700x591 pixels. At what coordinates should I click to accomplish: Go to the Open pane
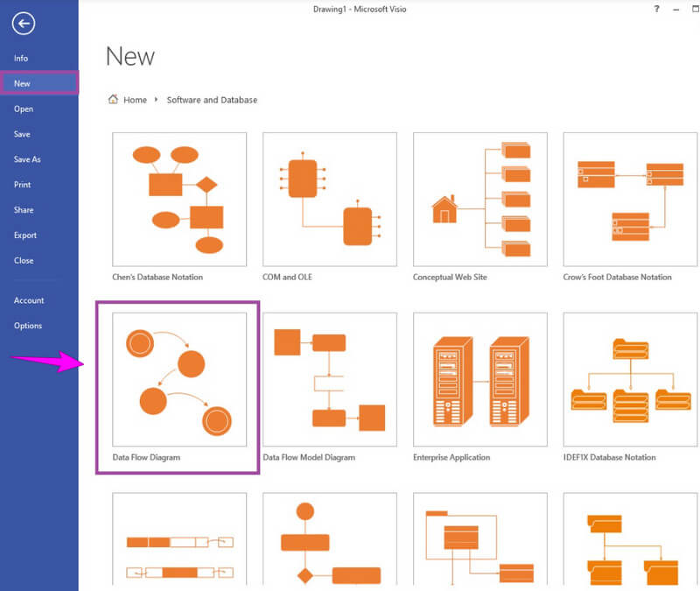tap(24, 109)
